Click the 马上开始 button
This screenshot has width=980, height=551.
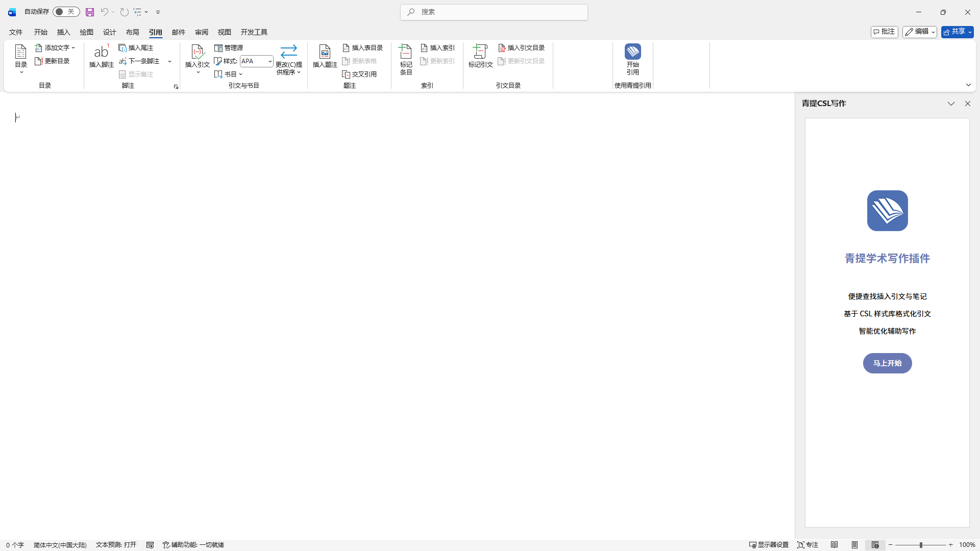pos(887,363)
